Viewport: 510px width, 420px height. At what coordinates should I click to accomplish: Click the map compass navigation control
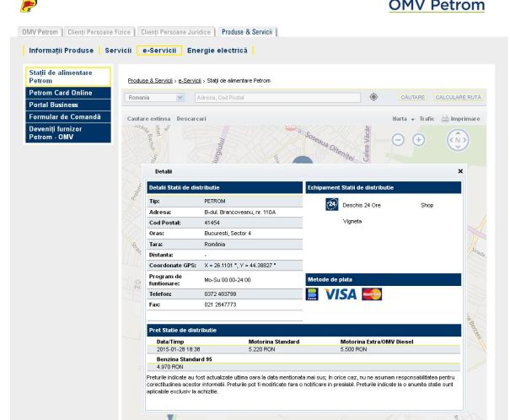point(458,140)
